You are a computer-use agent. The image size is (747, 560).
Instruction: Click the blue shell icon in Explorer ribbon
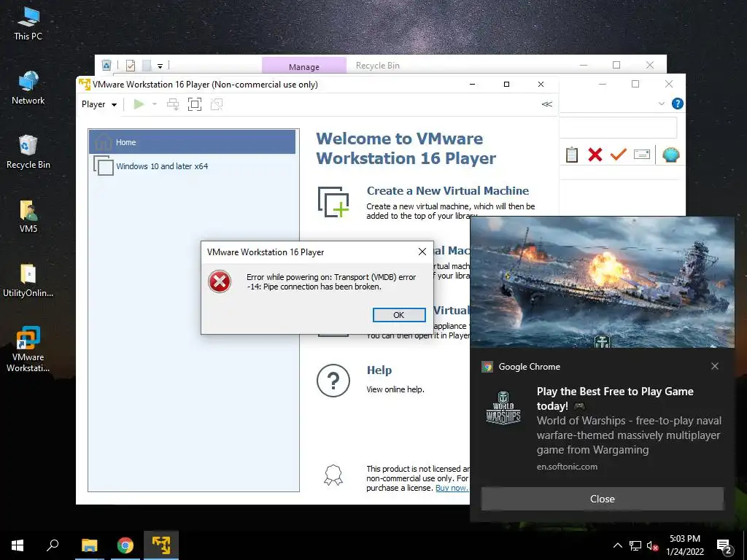(x=670, y=155)
